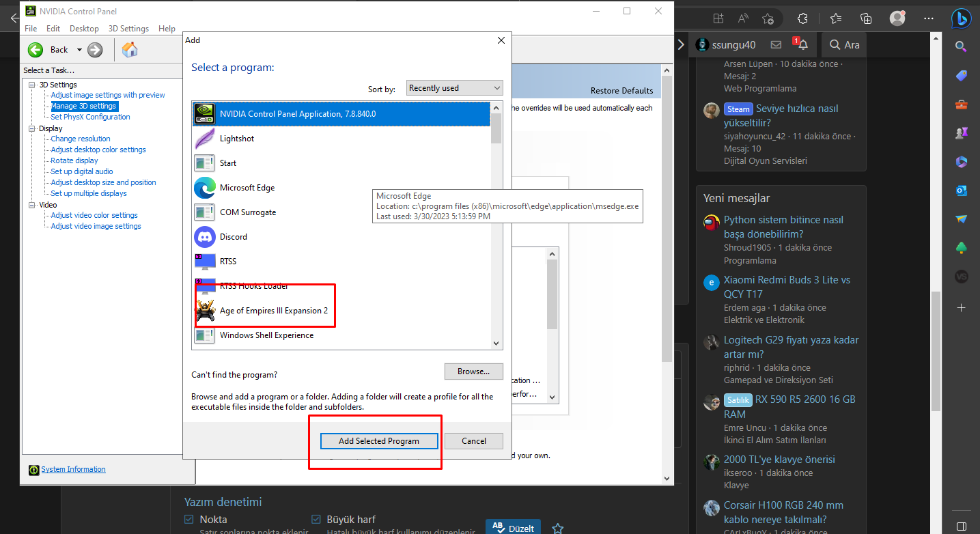Viewport: 980px width, 534px height.
Task: Select the Age of Empires III icon
Action: pyautogui.click(x=205, y=310)
